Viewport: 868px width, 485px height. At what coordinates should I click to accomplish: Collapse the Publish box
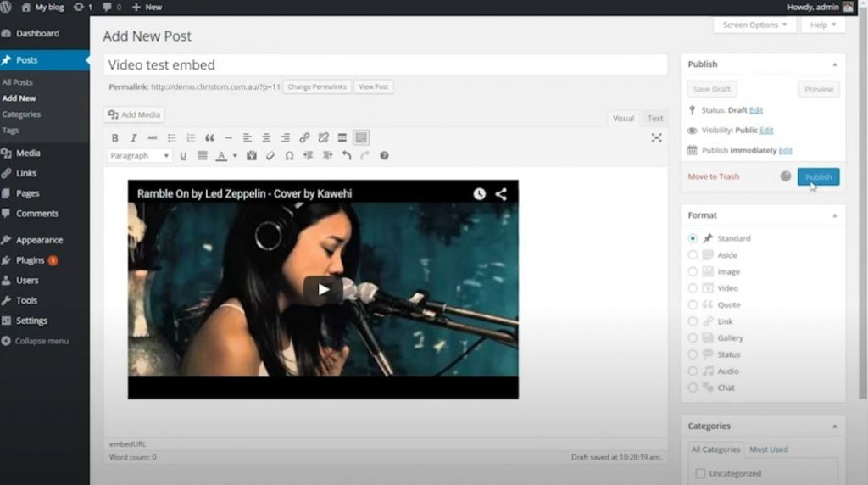click(835, 64)
